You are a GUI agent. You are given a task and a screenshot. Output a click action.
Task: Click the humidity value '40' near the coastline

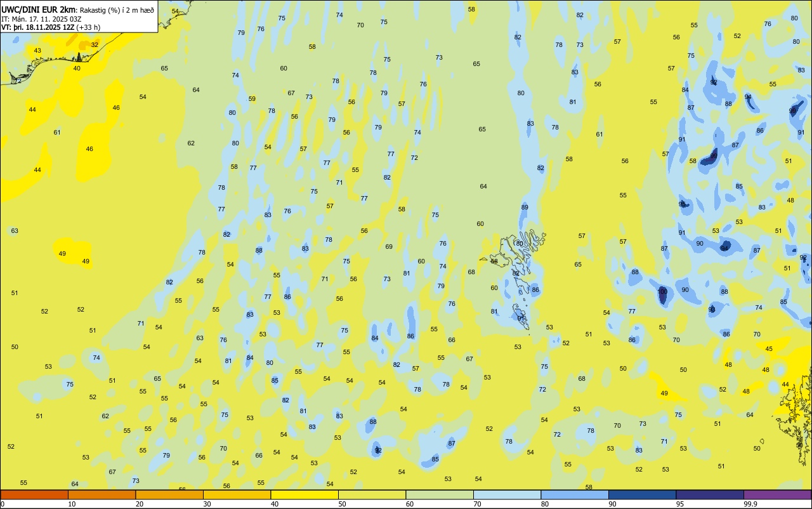(77, 68)
